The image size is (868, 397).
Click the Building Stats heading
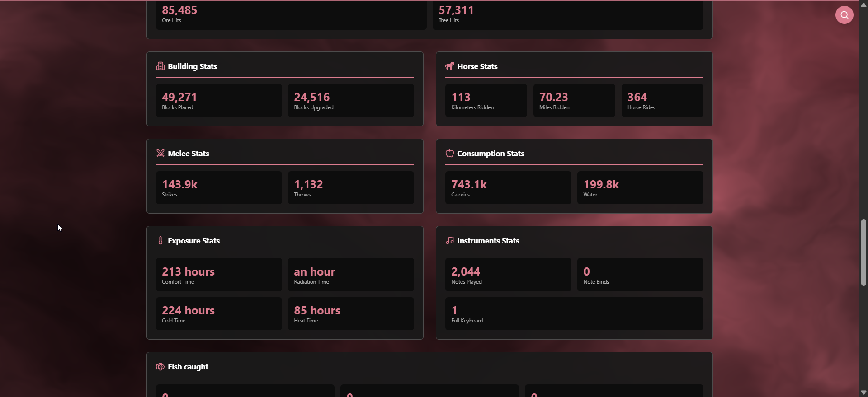click(x=193, y=66)
